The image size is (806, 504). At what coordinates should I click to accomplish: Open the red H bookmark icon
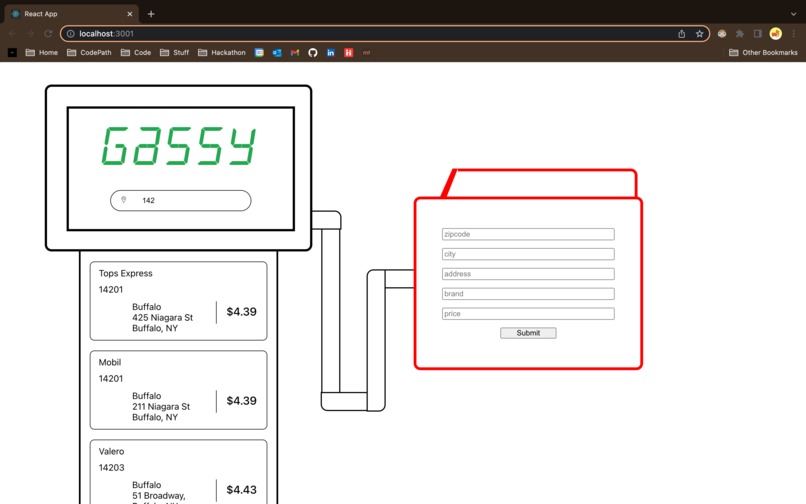point(349,52)
